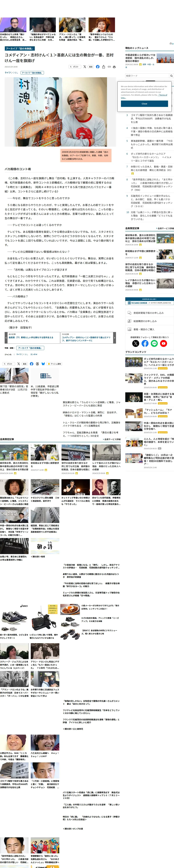The image size is (174, 868).
Task: Follow on LINE via green circle icon
Action: coord(154,343)
